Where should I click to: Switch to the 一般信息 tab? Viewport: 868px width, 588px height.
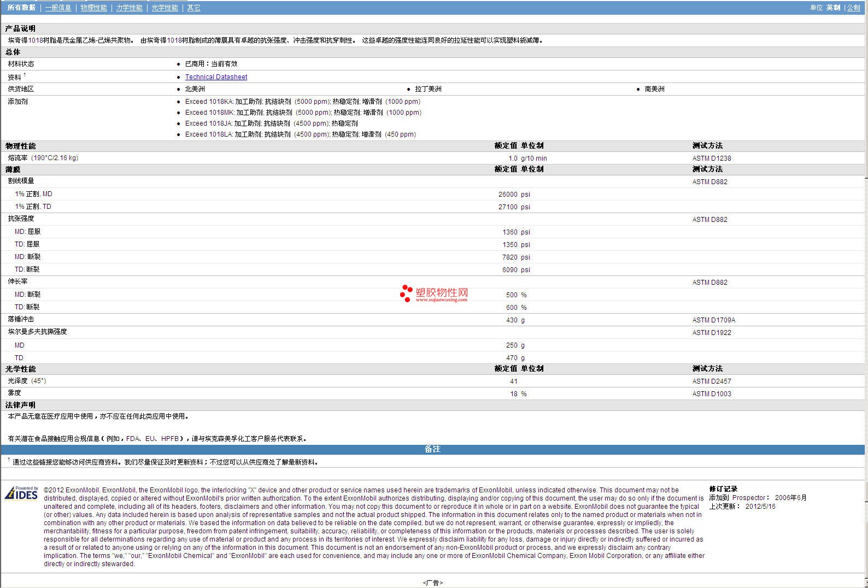58,8
